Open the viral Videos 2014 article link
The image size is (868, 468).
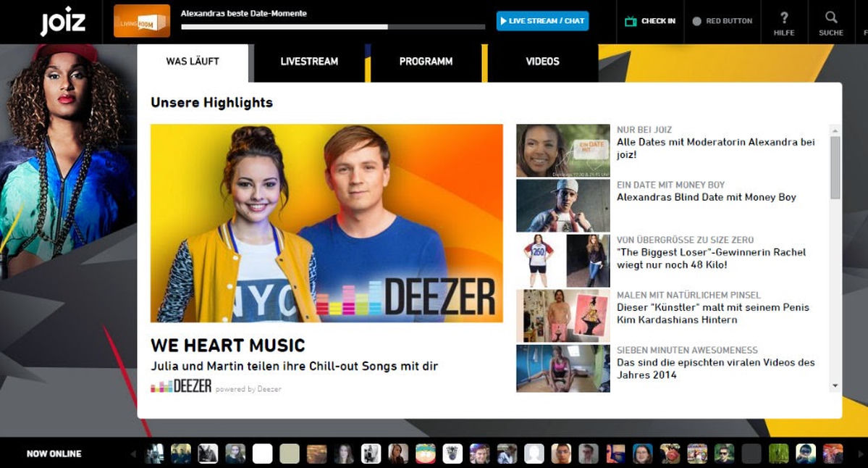coord(715,368)
